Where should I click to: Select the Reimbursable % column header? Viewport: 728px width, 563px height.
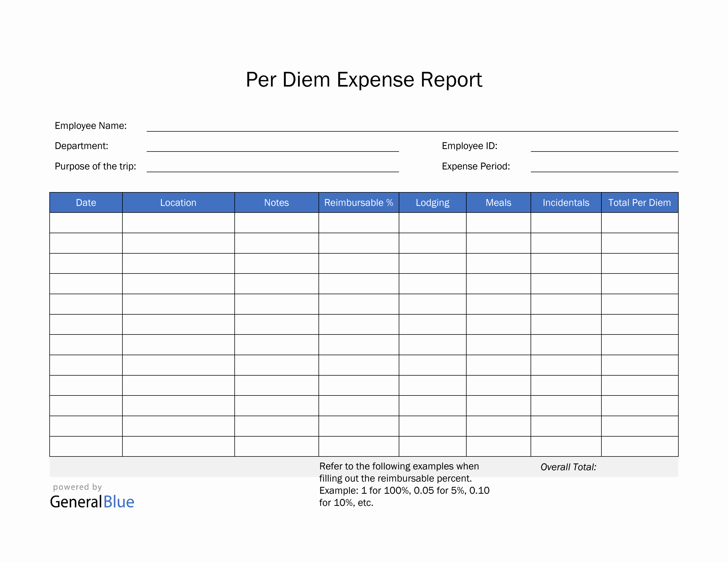(359, 203)
